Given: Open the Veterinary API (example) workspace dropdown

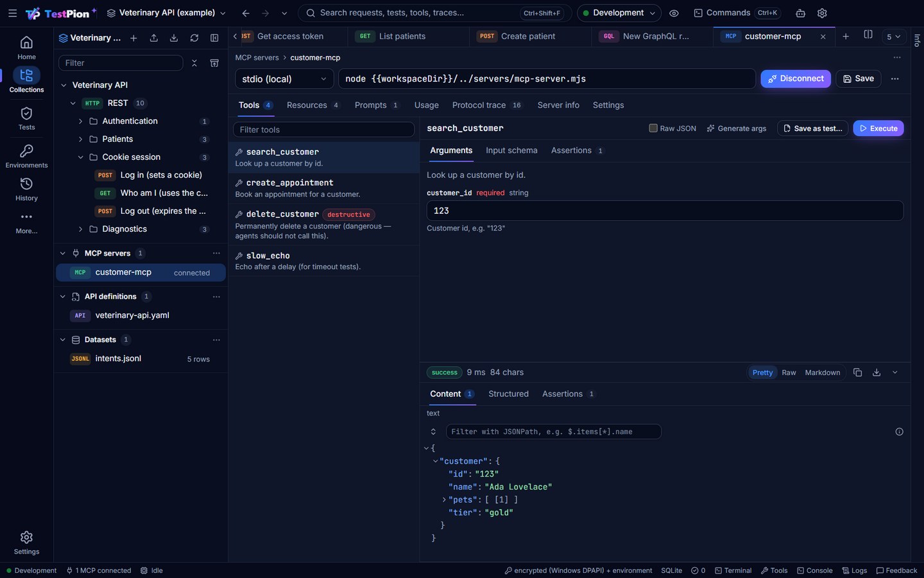Looking at the screenshot, I should (166, 13).
